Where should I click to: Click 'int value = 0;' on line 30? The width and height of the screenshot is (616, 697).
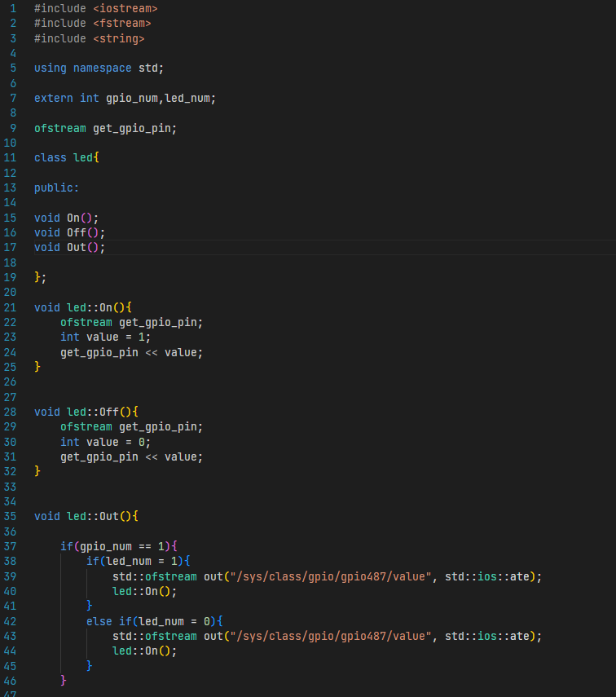tap(105, 442)
